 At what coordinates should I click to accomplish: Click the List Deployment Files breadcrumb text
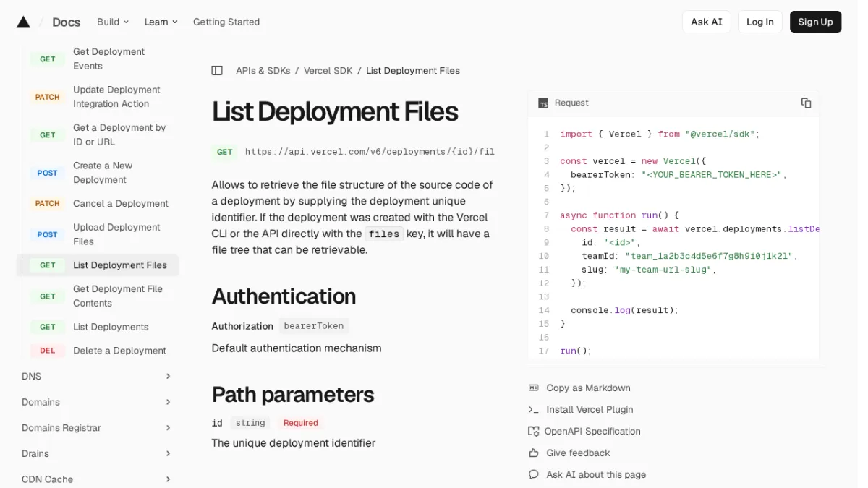(413, 71)
